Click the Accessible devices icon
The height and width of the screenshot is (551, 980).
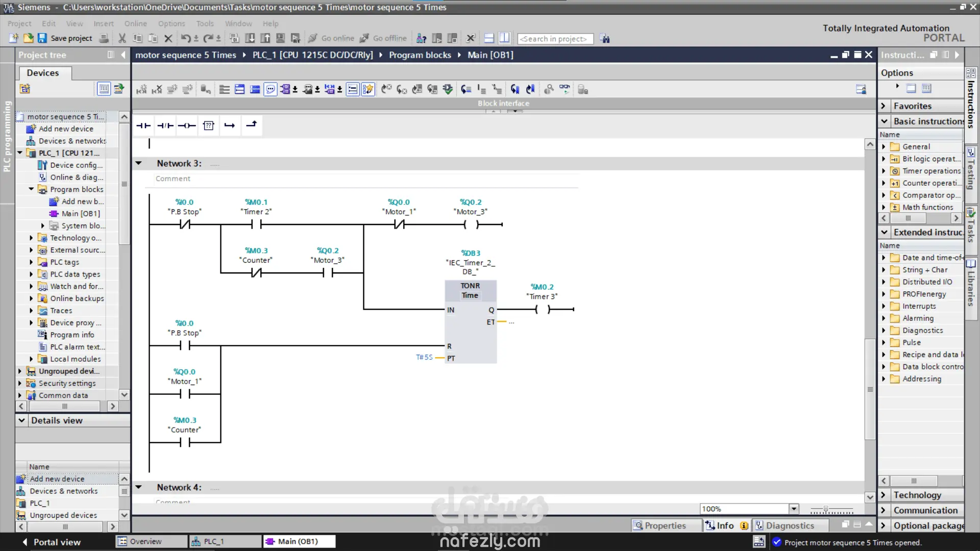pyautogui.click(x=422, y=38)
